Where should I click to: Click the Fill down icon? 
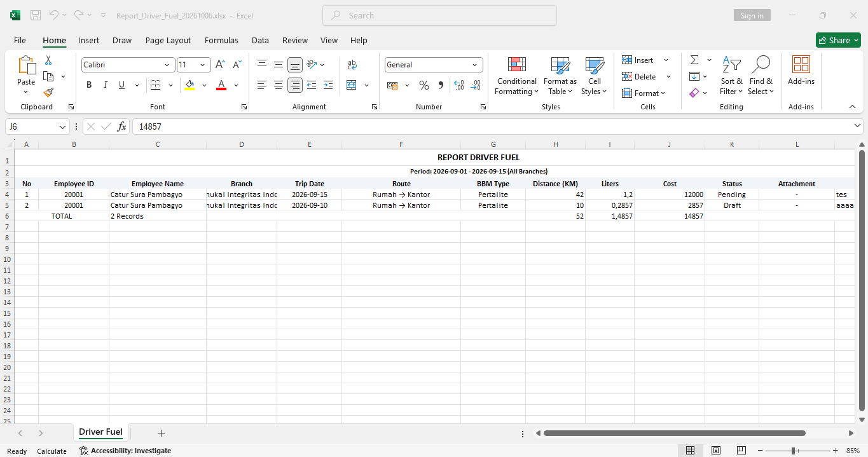click(x=694, y=77)
